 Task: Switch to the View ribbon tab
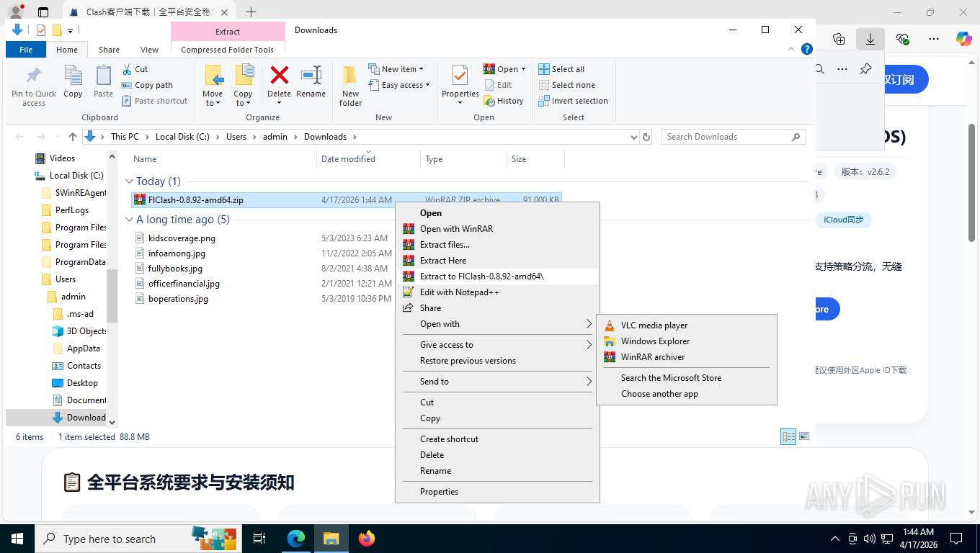(x=149, y=50)
